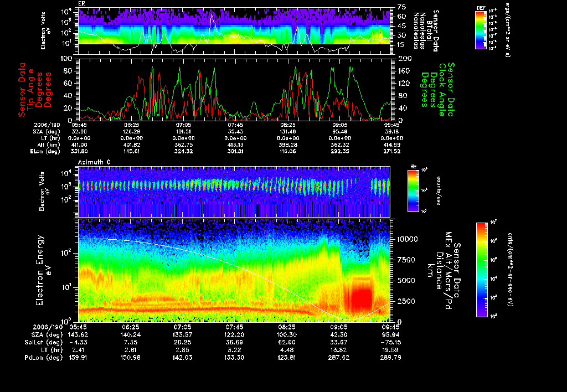Select the ELon value 271.52

392,152
